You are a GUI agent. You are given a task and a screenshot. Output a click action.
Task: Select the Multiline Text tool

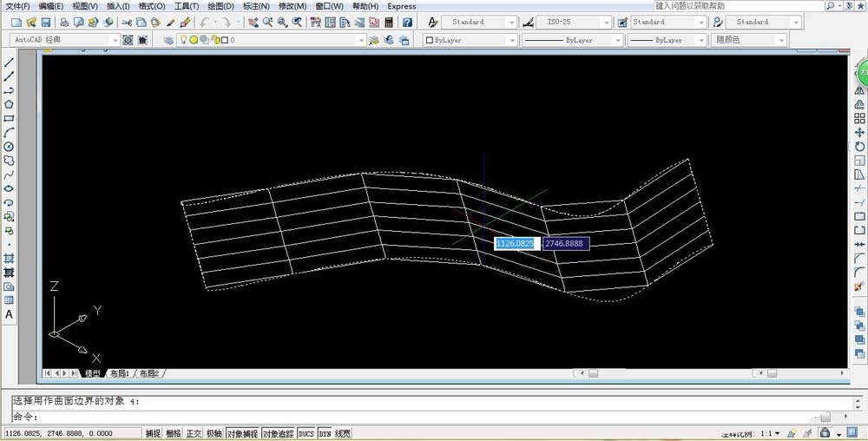[x=9, y=314]
